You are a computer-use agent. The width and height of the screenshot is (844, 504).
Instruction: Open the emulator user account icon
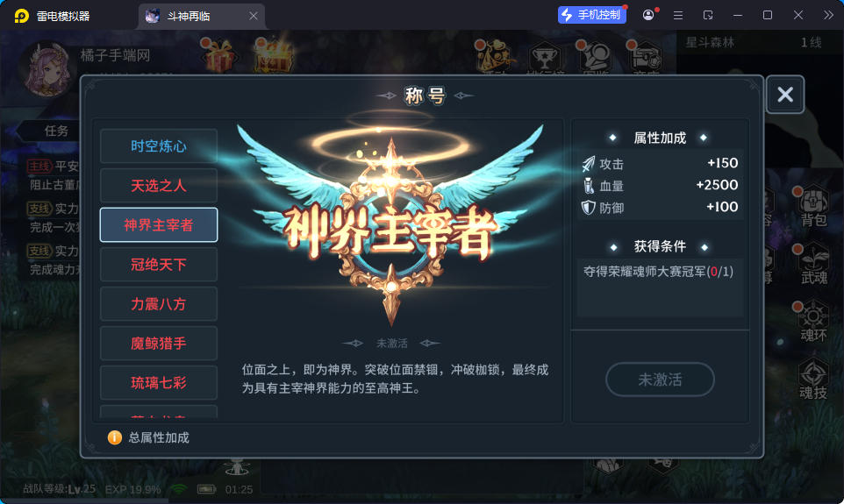click(648, 15)
